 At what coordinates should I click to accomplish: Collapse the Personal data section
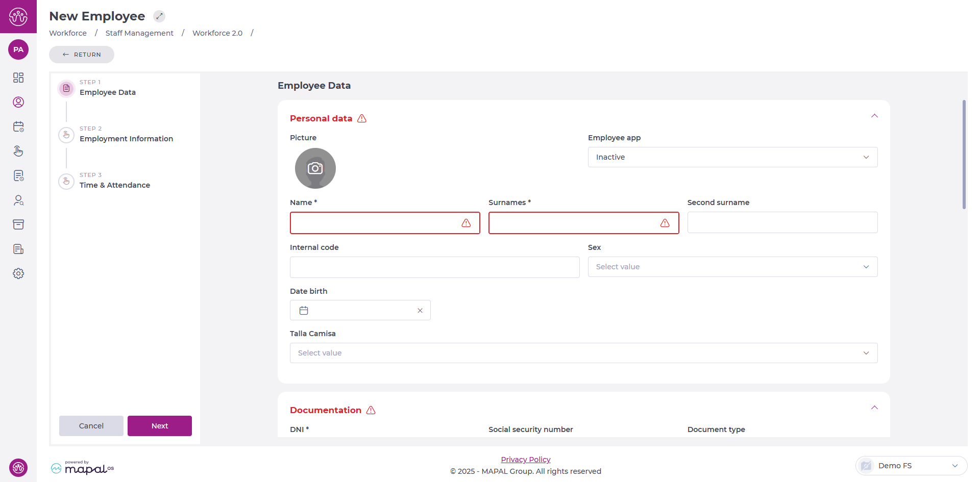(874, 116)
